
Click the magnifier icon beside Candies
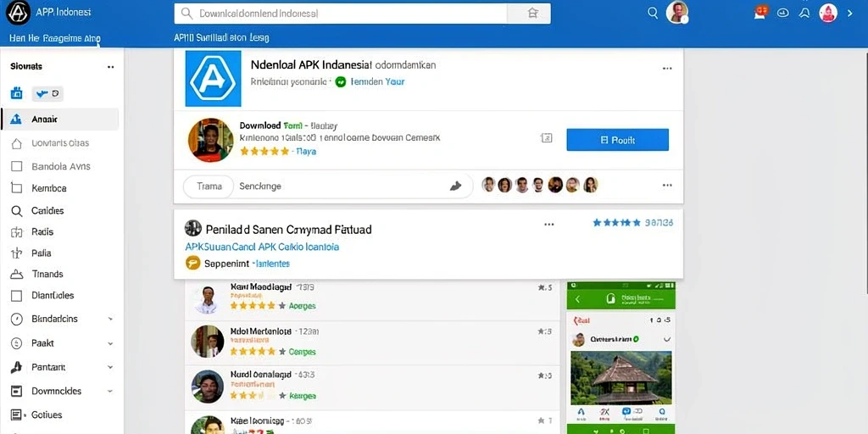click(x=17, y=211)
